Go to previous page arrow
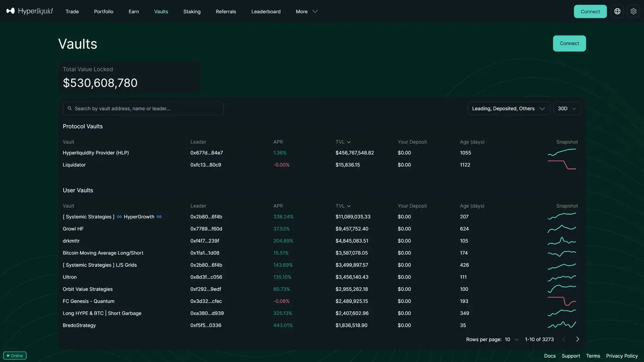Image resolution: width=644 pixels, height=362 pixels. pyautogui.click(x=563, y=339)
